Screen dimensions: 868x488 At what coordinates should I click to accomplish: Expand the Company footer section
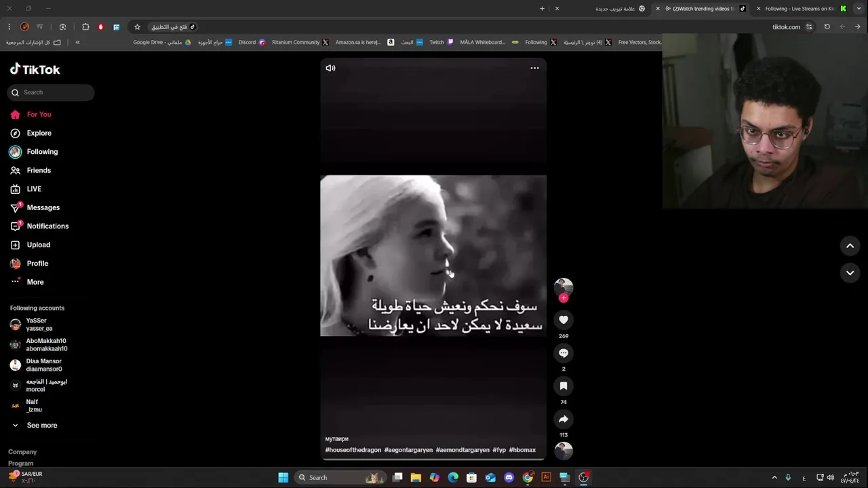[22, 452]
